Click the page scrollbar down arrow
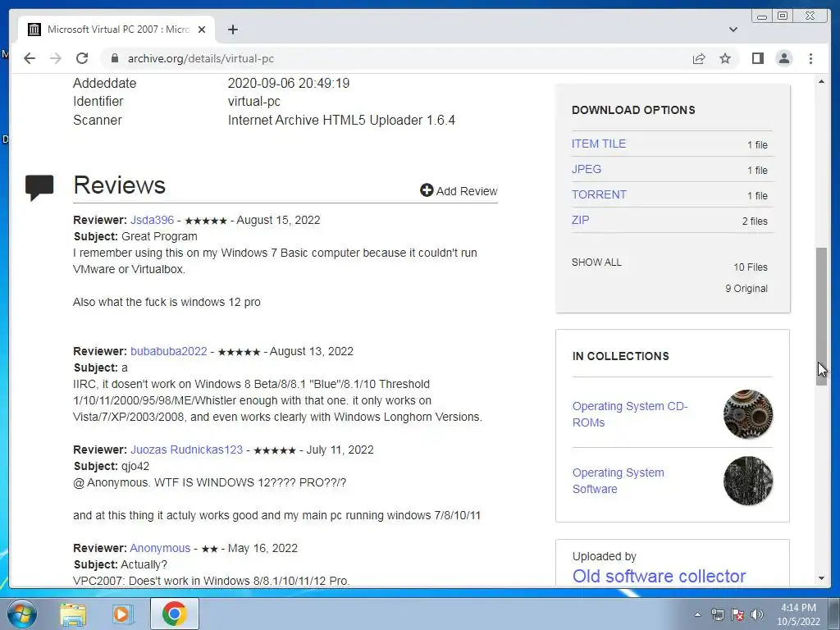 pyautogui.click(x=821, y=578)
